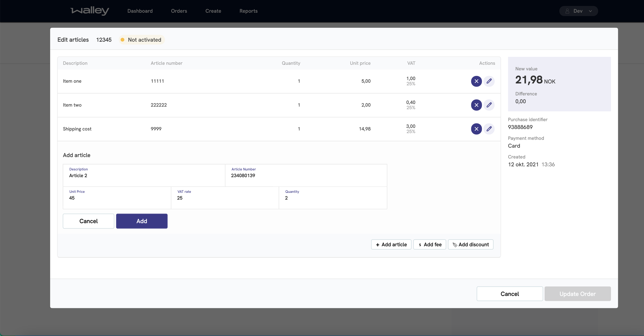
Task: Click unit price 5,00
Action: click(x=366, y=81)
